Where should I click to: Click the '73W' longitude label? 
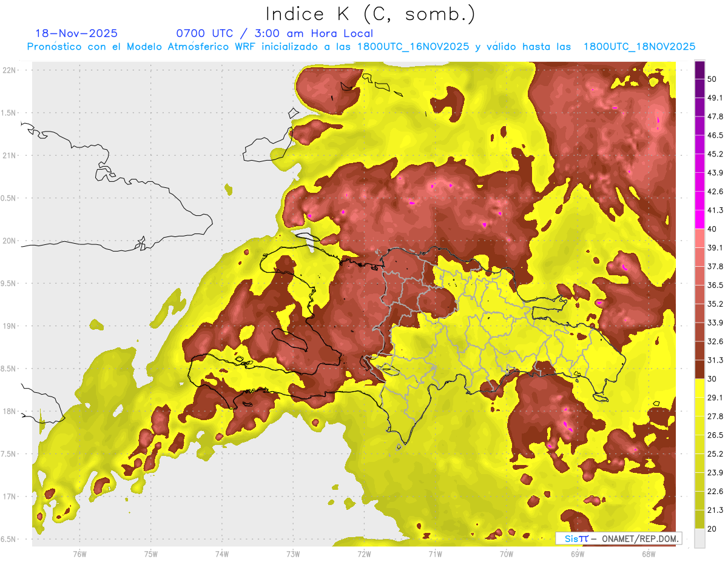coord(293,554)
